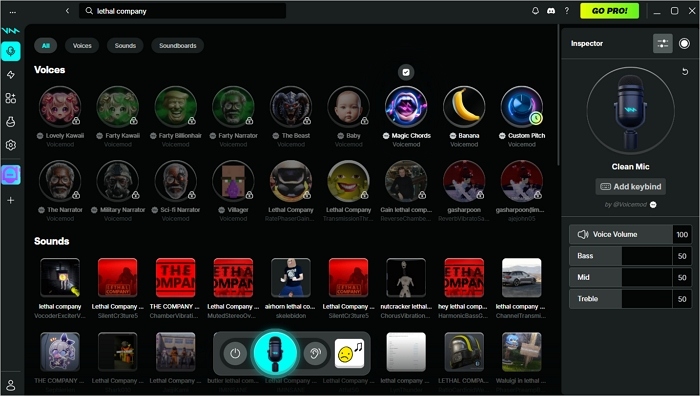The width and height of the screenshot is (700, 396).
Task: Open the help question mark icon
Action: [x=567, y=11]
